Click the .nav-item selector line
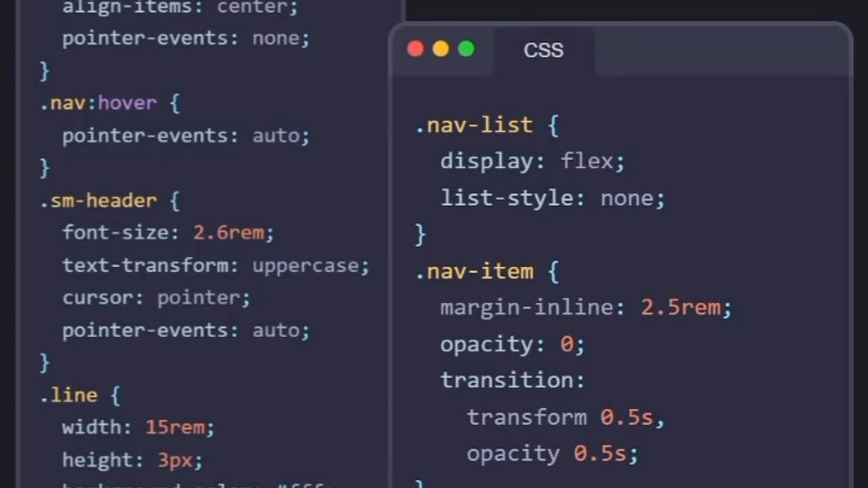This screenshot has height=488, width=868. [487, 271]
